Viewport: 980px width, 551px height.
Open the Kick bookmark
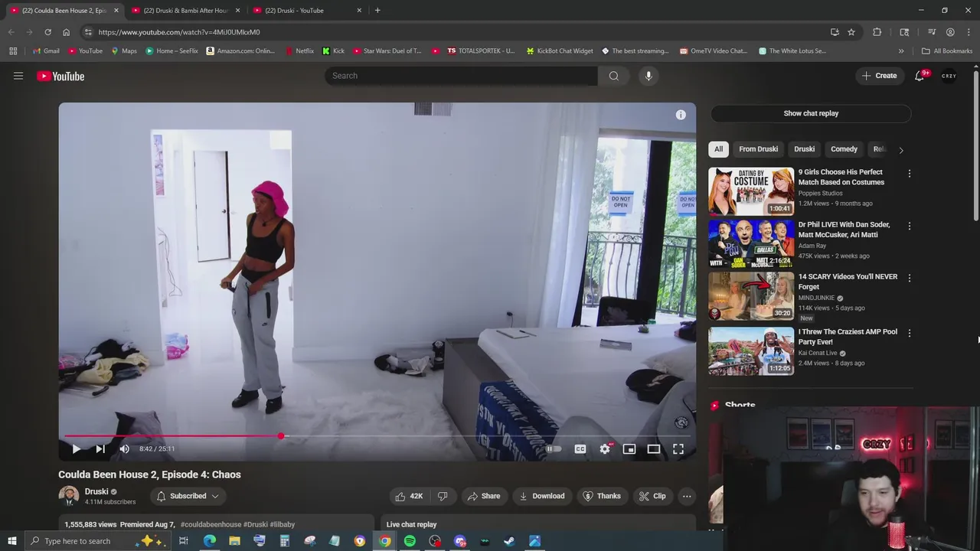coord(333,51)
